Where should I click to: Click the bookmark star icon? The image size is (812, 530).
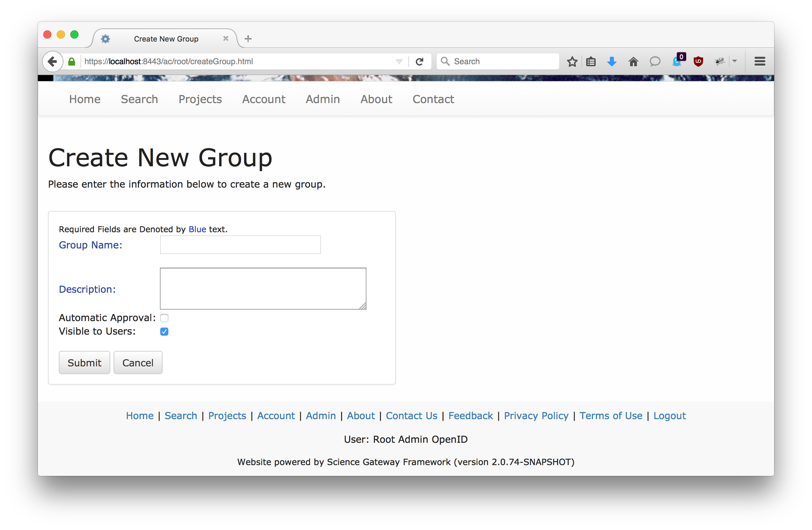click(x=572, y=62)
